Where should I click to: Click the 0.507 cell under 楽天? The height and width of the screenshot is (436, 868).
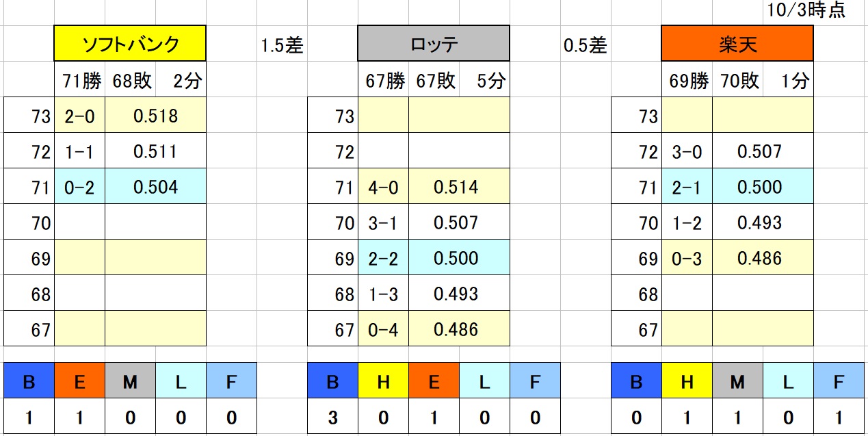(x=763, y=151)
